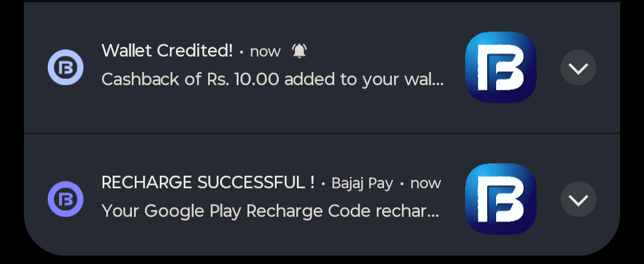
Task: Click the word 'Cashback' in the wallet message
Action: [x=135, y=80]
